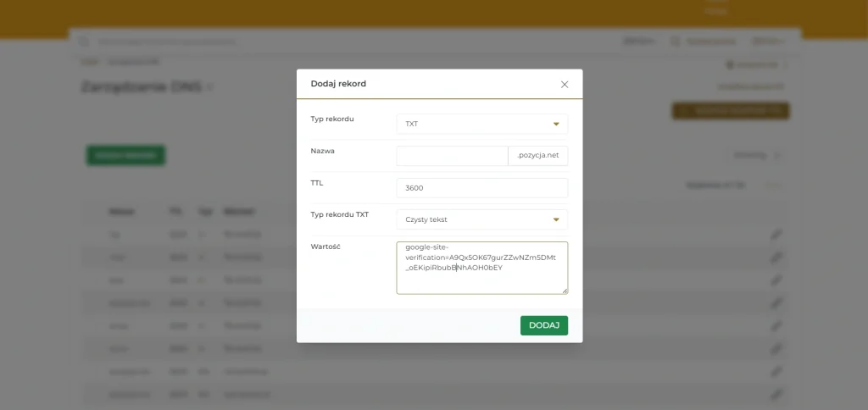Expand the Zarządzanie DNS heading chevron
This screenshot has width=868, height=410.
[210, 87]
